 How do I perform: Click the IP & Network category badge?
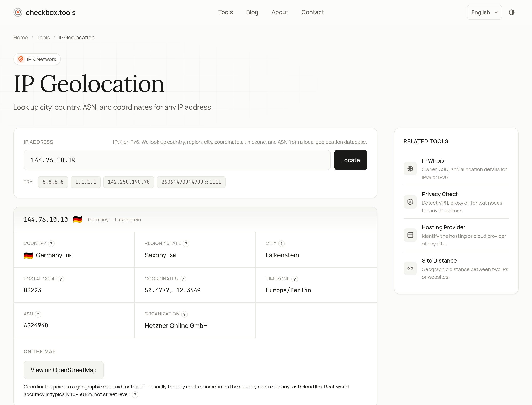[x=37, y=59]
